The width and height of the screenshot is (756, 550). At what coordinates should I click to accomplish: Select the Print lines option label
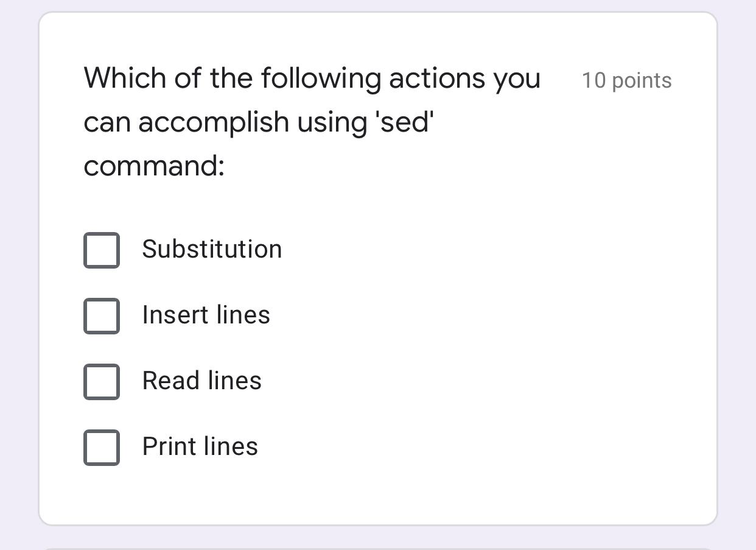[201, 447]
